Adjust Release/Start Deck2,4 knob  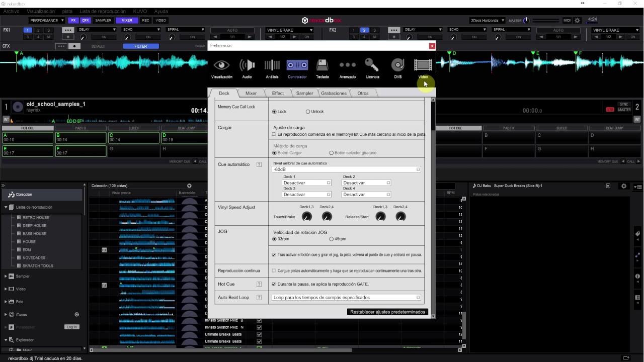coord(400,217)
